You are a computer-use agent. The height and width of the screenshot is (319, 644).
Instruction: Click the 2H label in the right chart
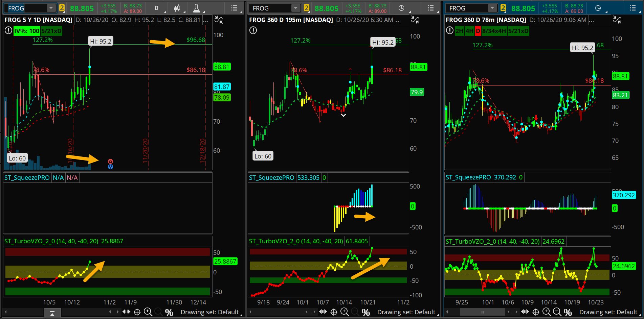point(459,31)
